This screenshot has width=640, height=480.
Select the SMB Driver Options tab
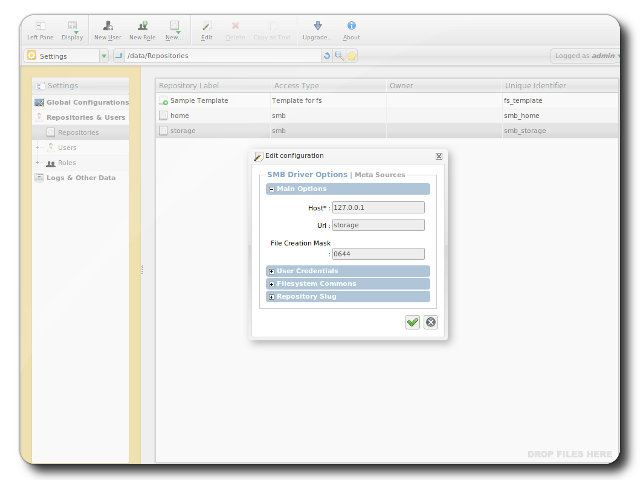(307, 175)
